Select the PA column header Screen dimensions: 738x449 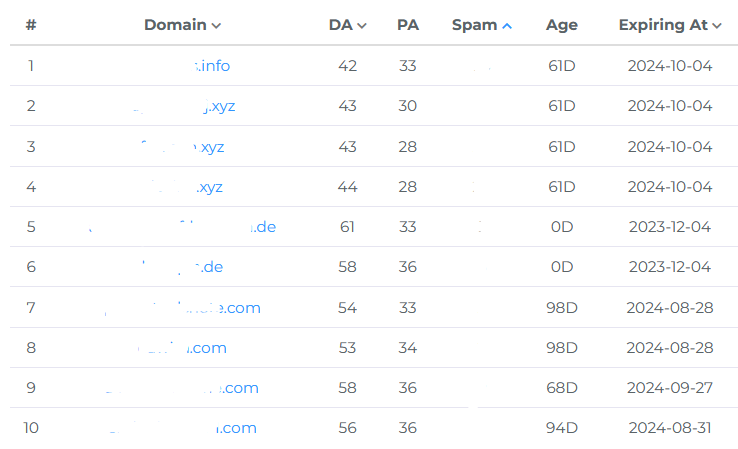click(408, 25)
